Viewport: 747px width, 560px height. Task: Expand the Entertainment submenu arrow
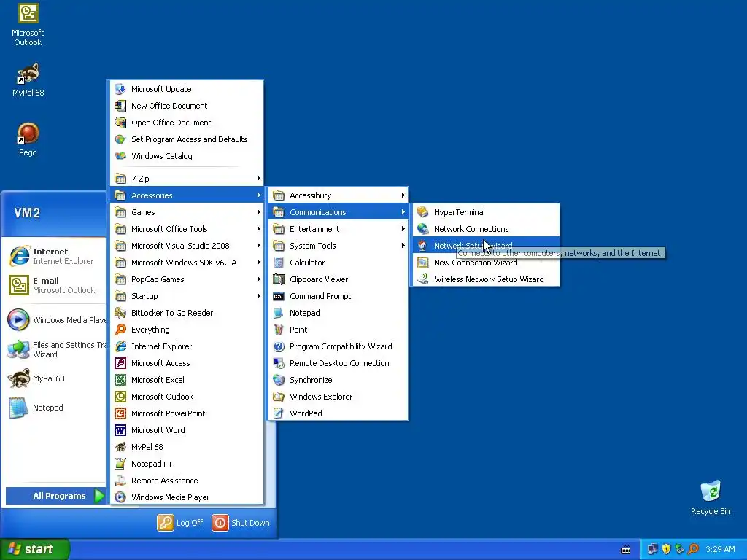coord(403,229)
